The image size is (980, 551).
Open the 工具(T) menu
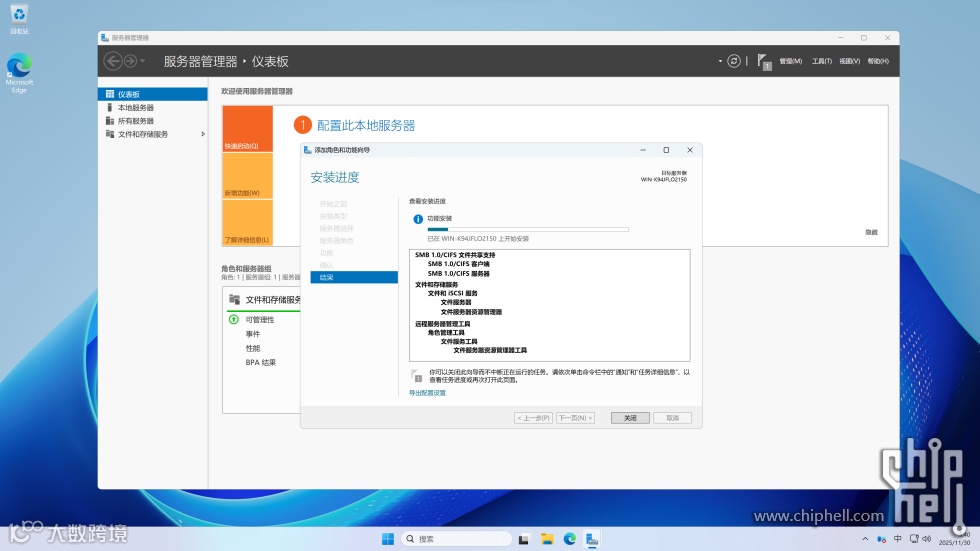pyautogui.click(x=821, y=61)
